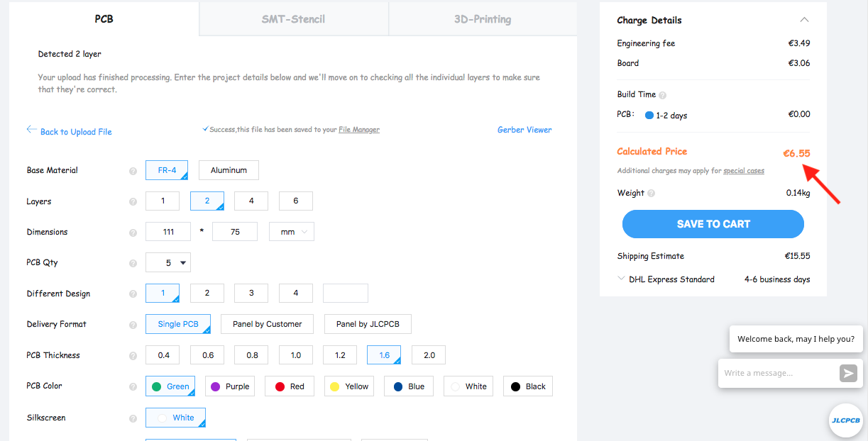Choose 2 layers option
Image resolution: width=868 pixels, height=441 pixels.
tap(207, 201)
